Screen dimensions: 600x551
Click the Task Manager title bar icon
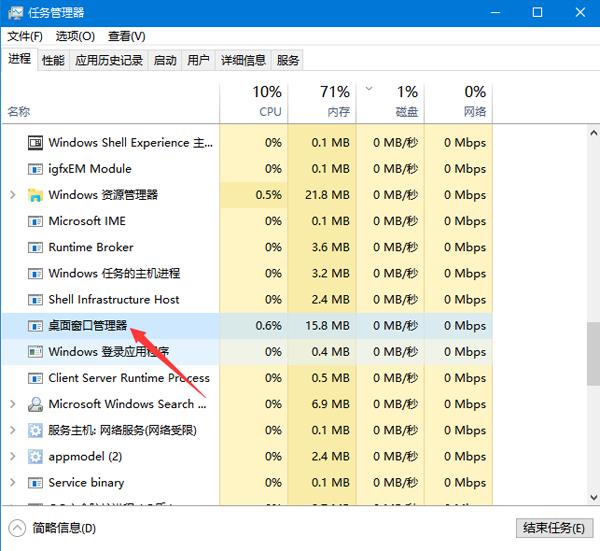pos(15,13)
